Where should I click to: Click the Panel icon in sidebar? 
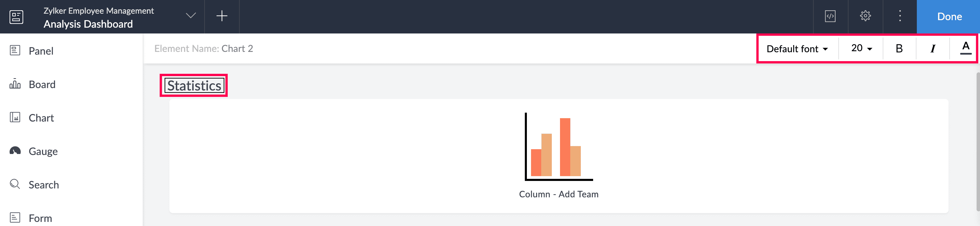[15, 50]
